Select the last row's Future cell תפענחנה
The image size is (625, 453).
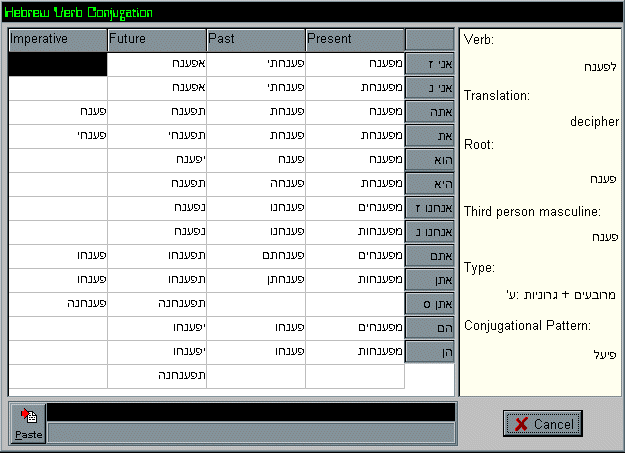(x=157, y=376)
